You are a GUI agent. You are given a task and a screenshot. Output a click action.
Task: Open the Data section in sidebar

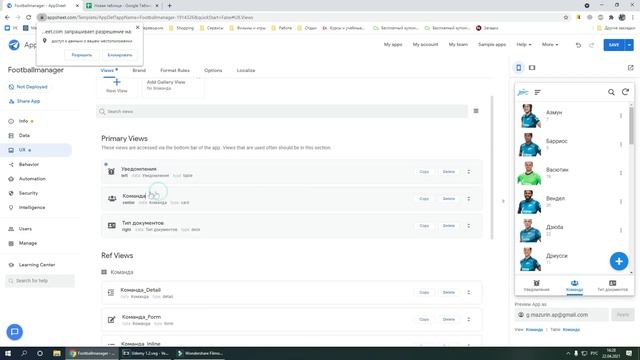click(x=24, y=136)
